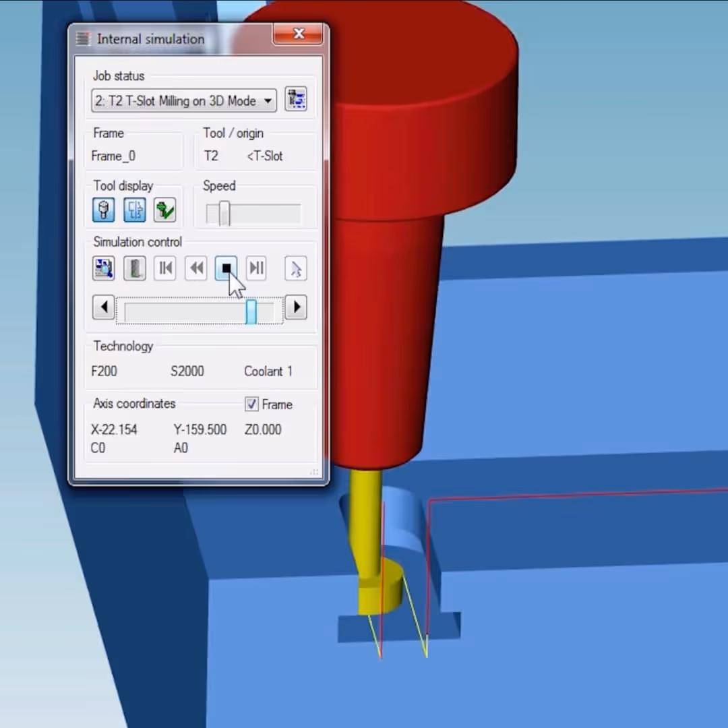This screenshot has height=728, width=728.
Task: Adjust the Speed slider handle
Action: click(x=224, y=214)
